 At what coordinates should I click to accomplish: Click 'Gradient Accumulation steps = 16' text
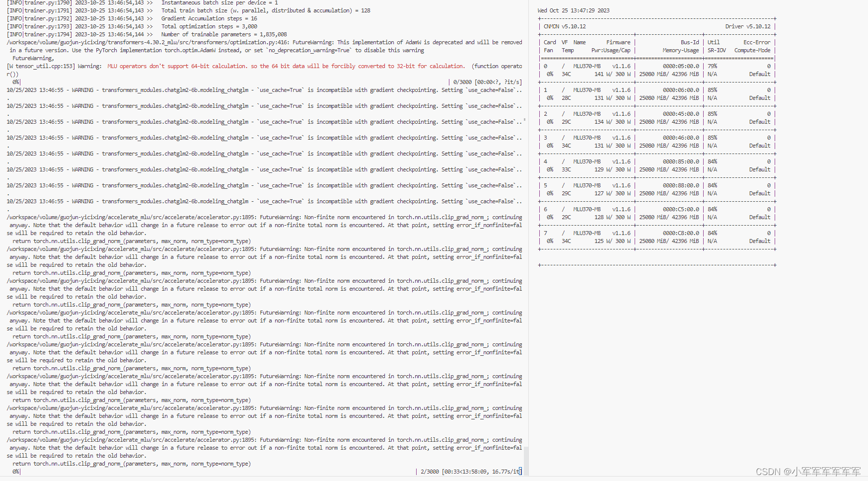click(x=209, y=18)
